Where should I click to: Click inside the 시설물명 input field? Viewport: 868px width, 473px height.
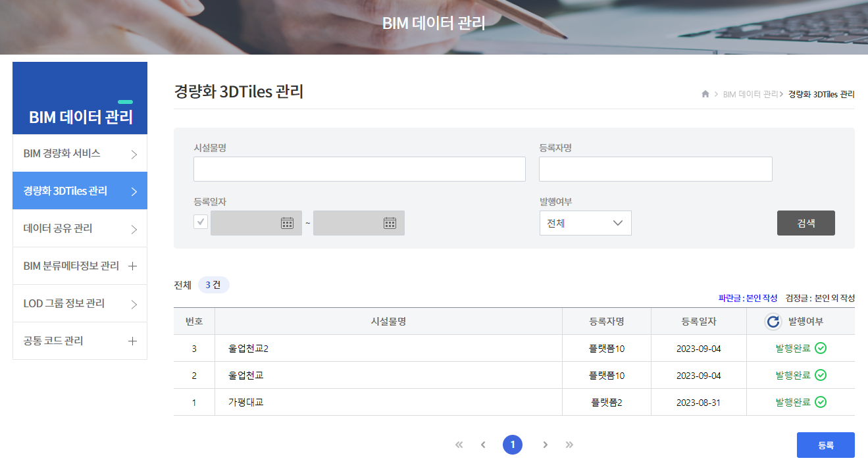click(x=359, y=169)
